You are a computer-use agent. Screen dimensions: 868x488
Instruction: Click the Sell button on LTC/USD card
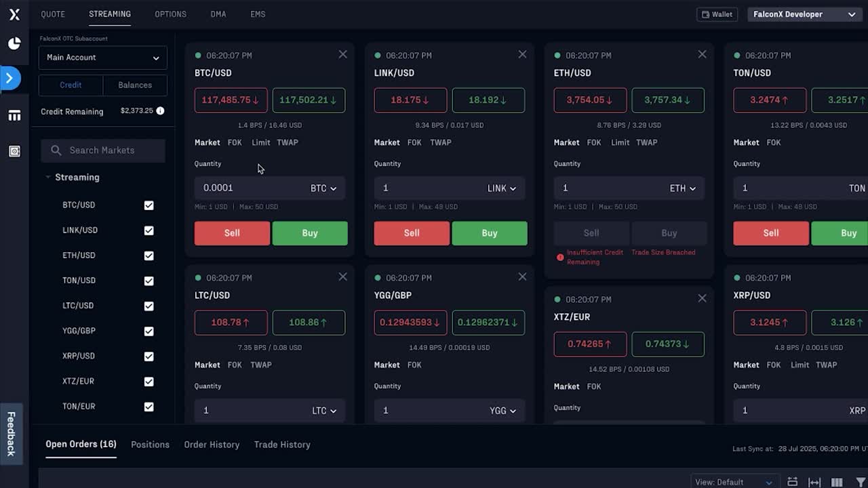(x=232, y=455)
